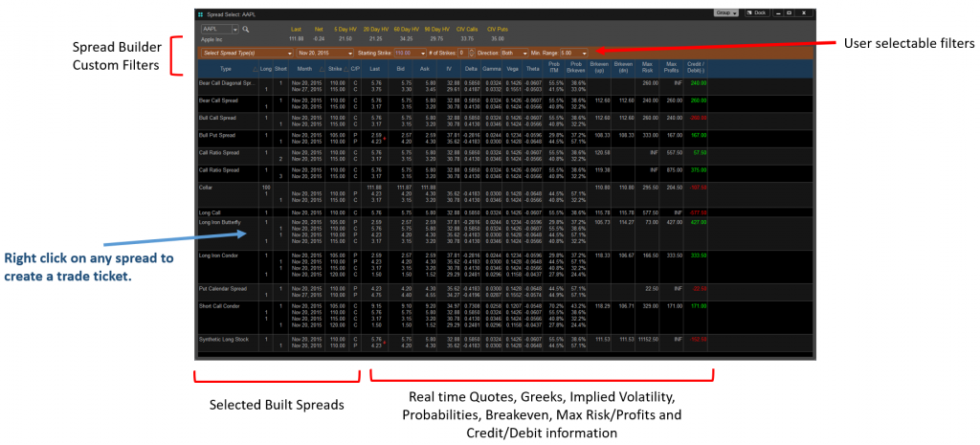This screenshot has width=980, height=445.
Task: Open the Group dropdown in title bar
Action: 725,14
